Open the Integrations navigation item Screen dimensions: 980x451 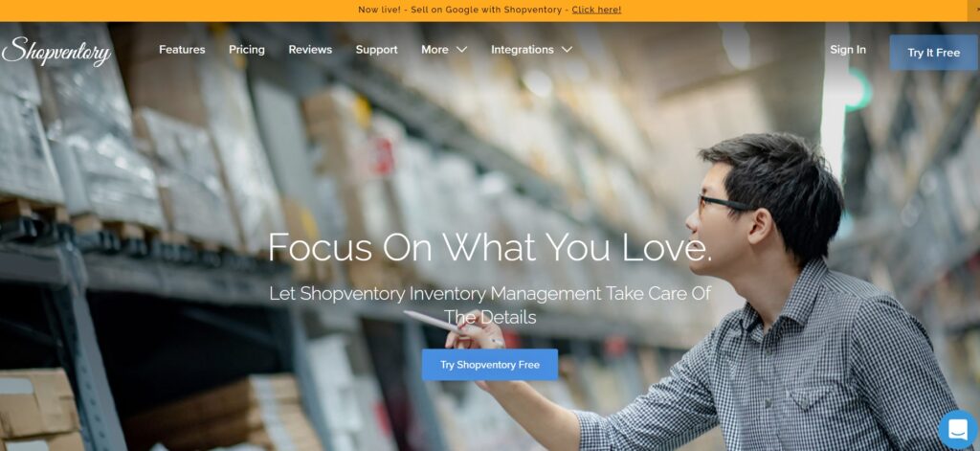[522, 50]
